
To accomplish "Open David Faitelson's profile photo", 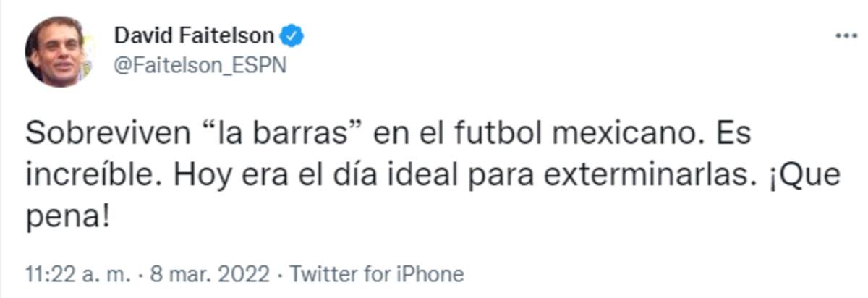I will click(58, 51).
